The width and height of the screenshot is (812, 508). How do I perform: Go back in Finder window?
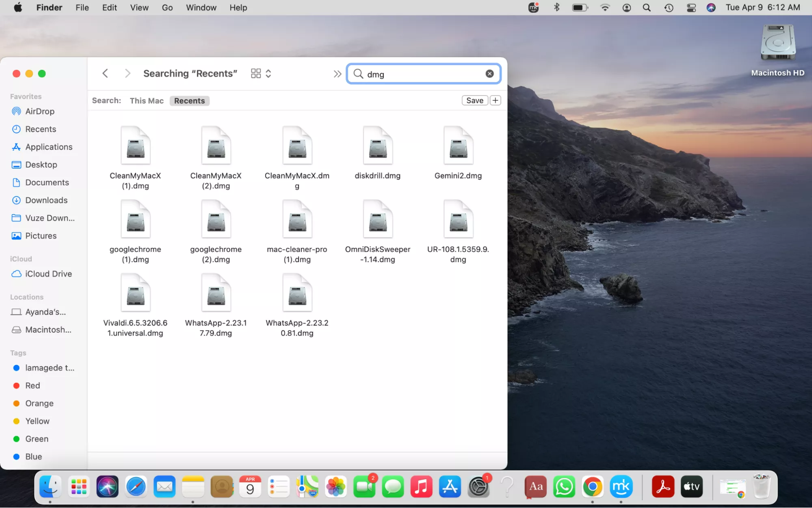click(x=105, y=74)
